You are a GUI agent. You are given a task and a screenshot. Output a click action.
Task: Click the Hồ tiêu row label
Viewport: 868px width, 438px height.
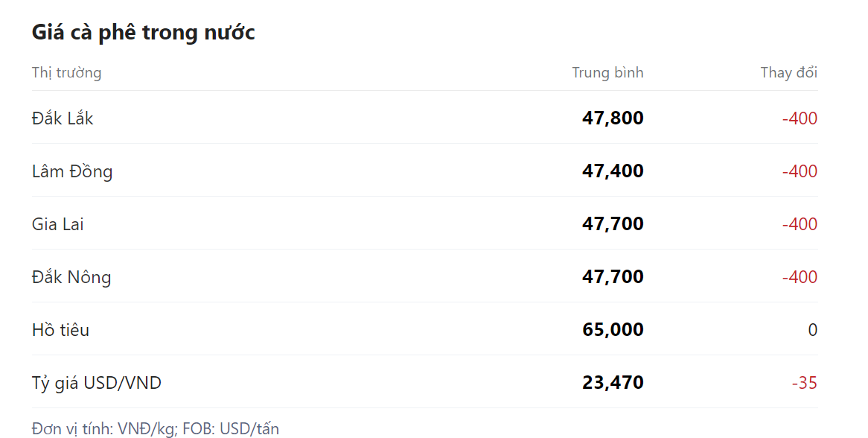pos(60,330)
